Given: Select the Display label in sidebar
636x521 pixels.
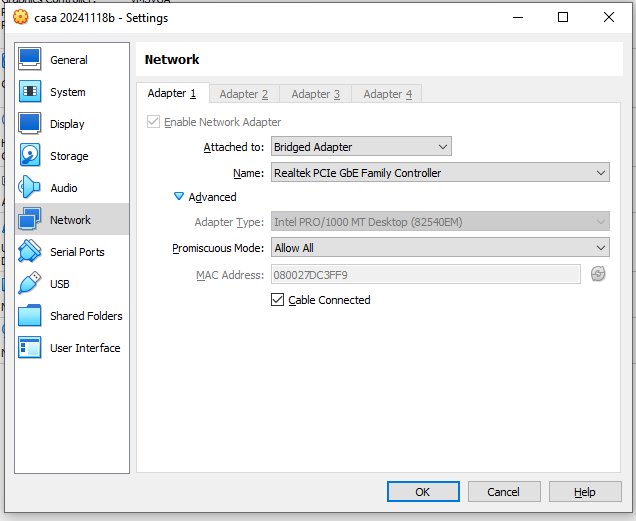Looking at the screenshot, I should point(67,124).
